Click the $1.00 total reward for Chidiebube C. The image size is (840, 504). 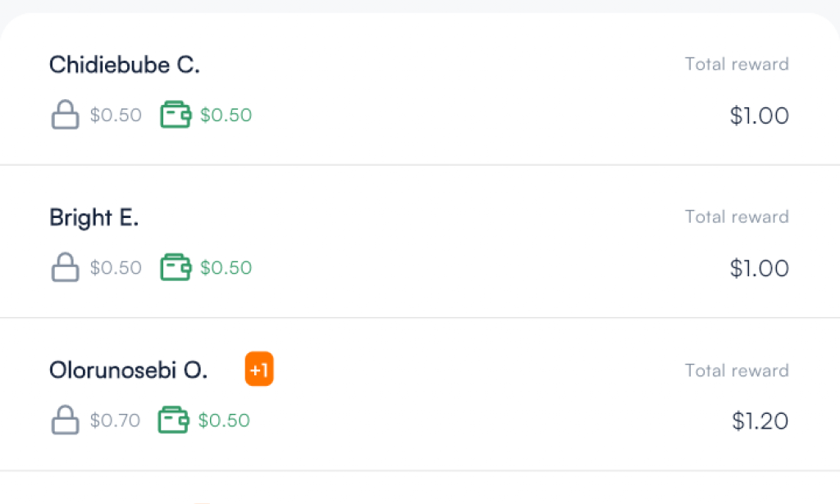[x=759, y=116]
